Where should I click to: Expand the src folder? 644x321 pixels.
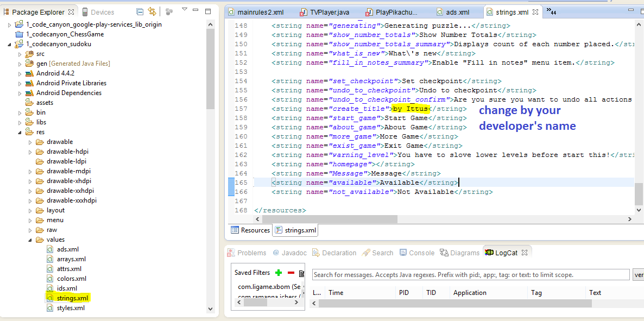coord(20,54)
